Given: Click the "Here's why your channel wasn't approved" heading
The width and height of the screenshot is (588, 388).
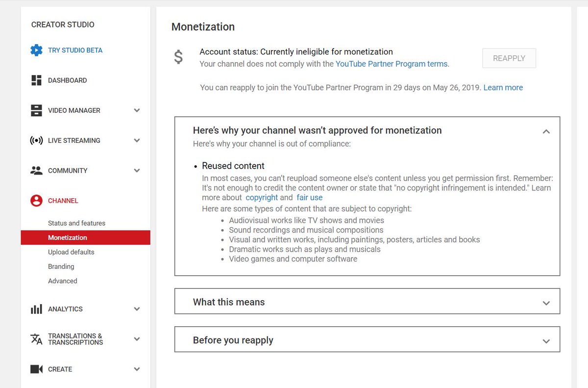Looking at the screenshot, I should [x=318, y=130].
